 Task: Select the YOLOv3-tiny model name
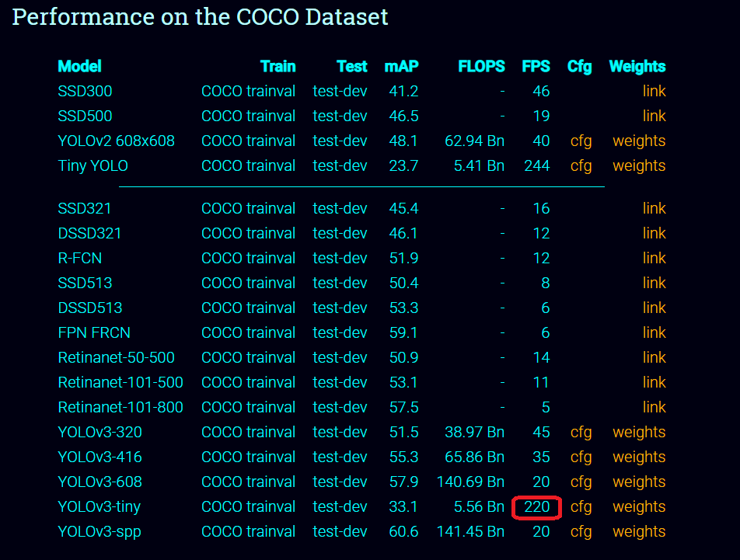(x=99, y=507)
